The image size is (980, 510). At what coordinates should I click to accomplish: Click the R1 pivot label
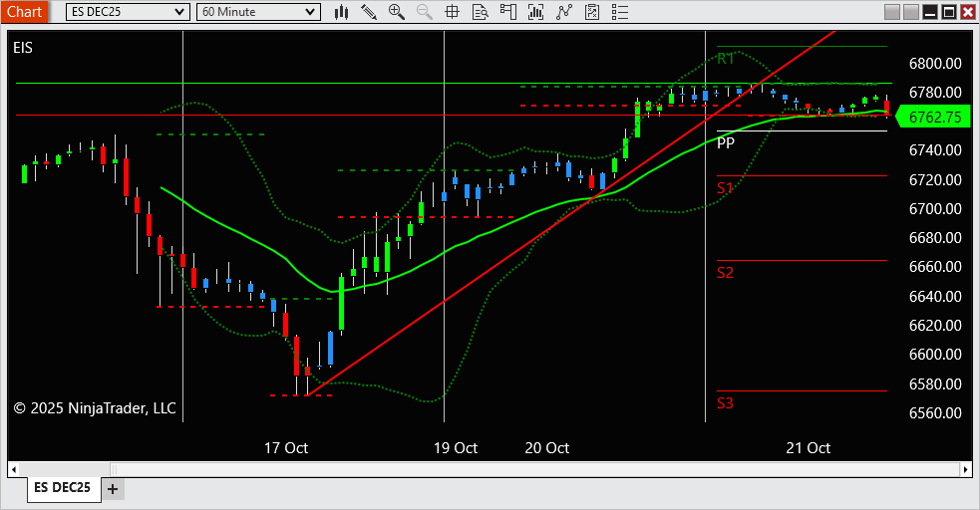(726, 59)
